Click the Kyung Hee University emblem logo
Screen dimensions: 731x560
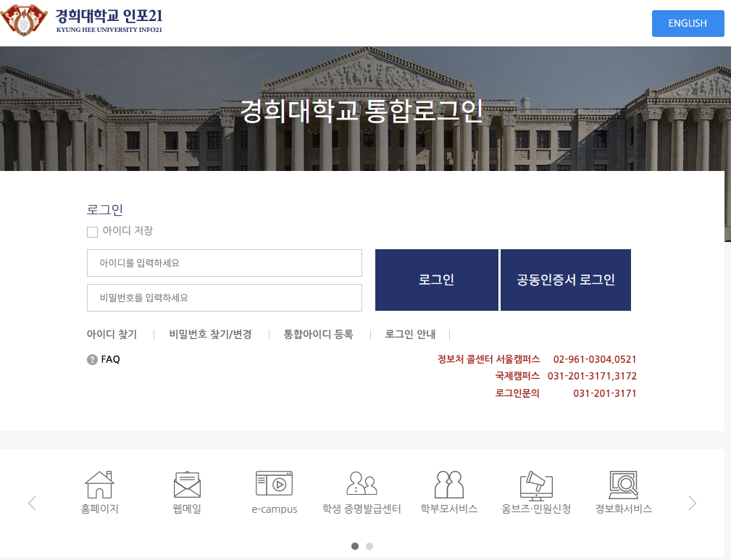[x=24, y=20]
